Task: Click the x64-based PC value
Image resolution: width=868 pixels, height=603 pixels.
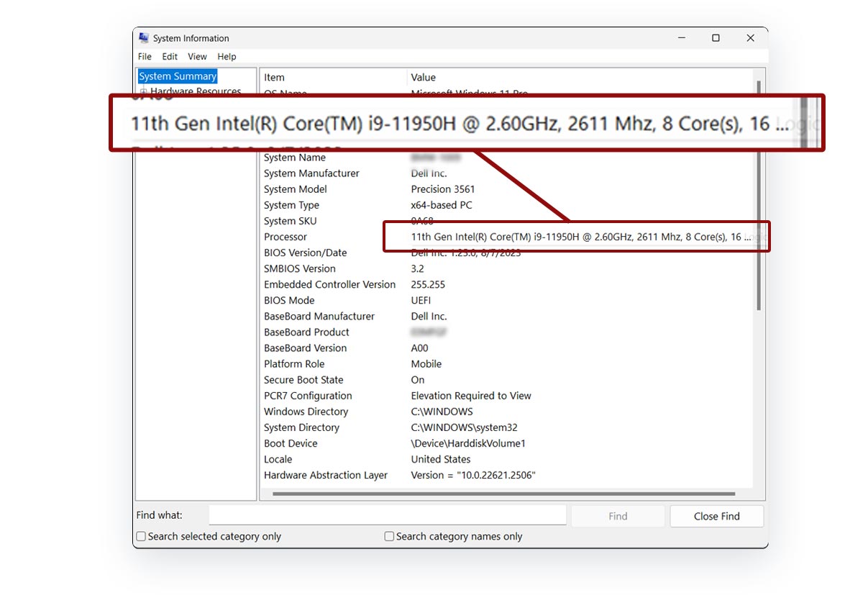Action: point(441,205)
